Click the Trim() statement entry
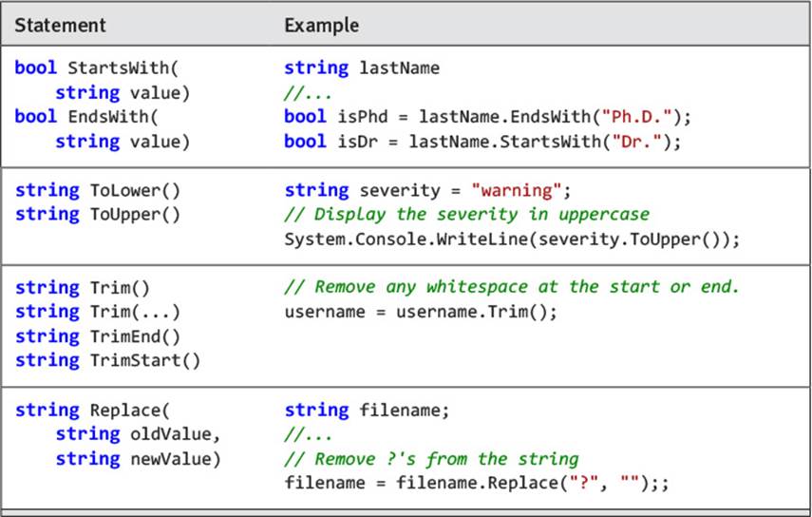Image resolution: width=812 pixels, height=517 pixels. [83, 288]
